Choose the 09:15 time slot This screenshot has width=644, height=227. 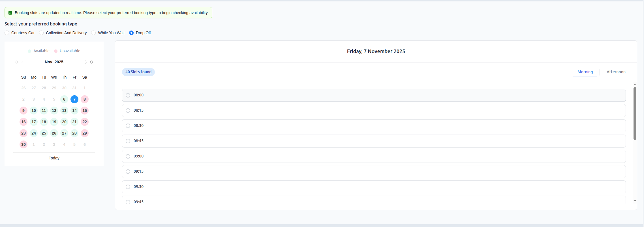[x=128, y=172]
